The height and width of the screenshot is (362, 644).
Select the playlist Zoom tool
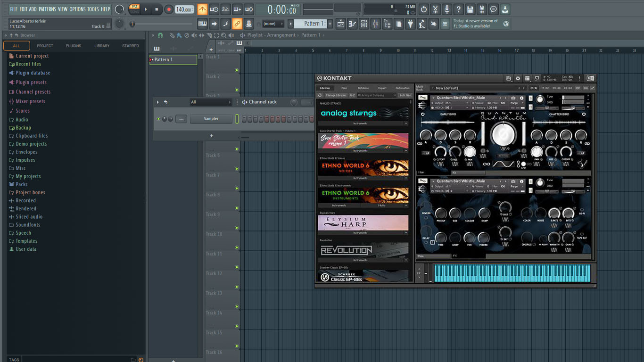coord(223,35)
